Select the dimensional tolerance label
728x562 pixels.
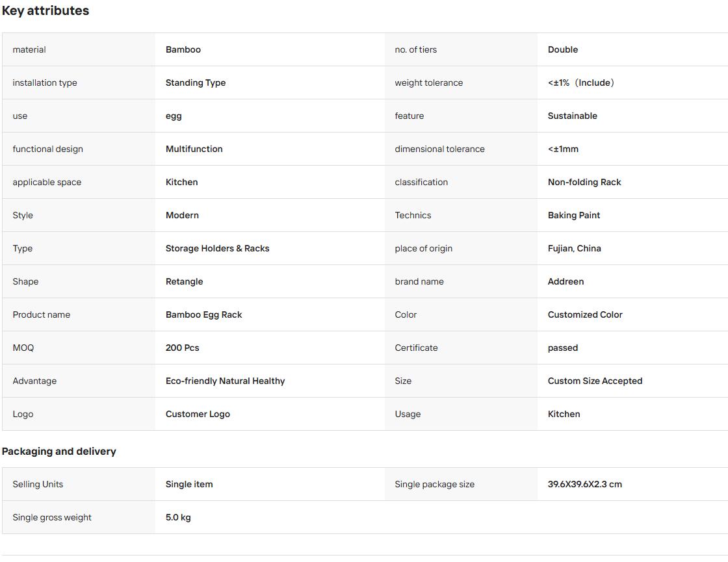click(x=439, y=149)
